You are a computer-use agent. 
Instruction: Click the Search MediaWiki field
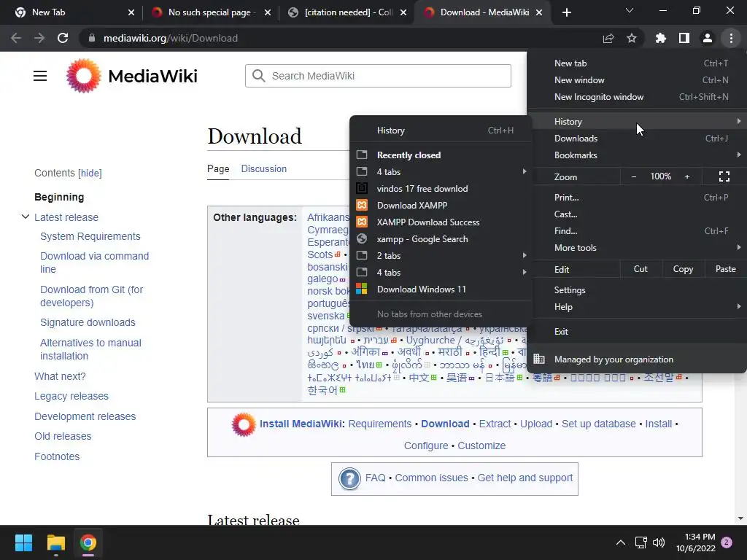pyautogui.click(x=379, y=76)
